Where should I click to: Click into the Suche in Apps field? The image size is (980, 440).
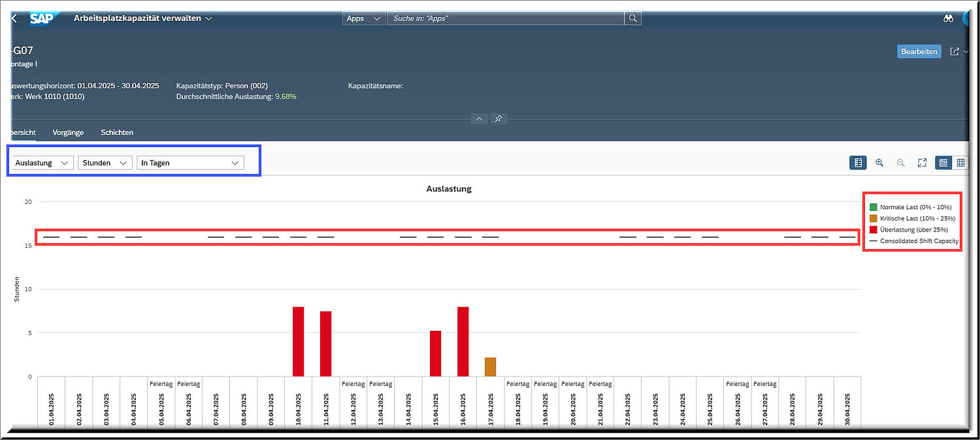pos(506,18)
